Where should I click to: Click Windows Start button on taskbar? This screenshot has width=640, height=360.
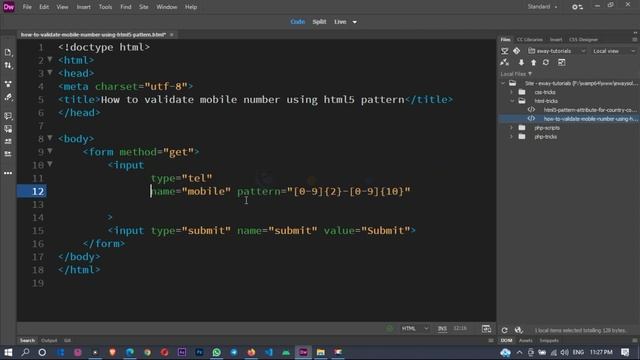(8, 352)
